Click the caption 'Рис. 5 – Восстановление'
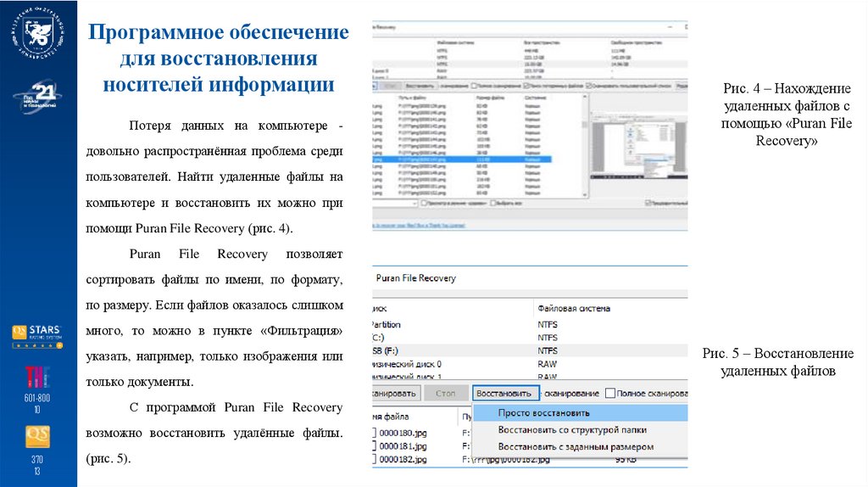 (778, 354)
